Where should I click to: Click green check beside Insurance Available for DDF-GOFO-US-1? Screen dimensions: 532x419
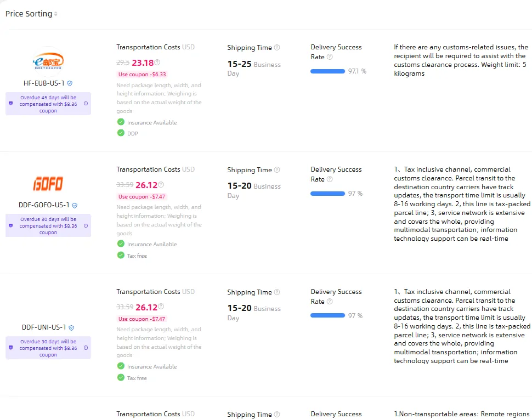pos(121,244)
